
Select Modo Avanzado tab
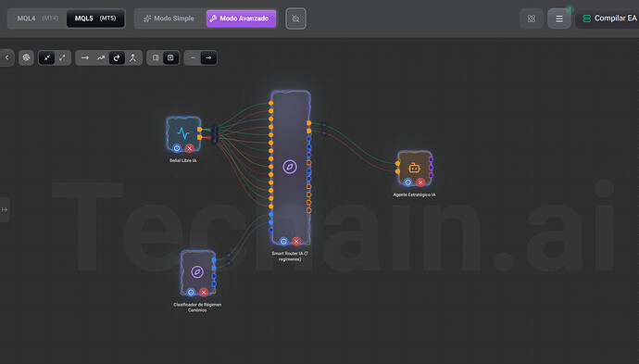[x=241, y=19]
